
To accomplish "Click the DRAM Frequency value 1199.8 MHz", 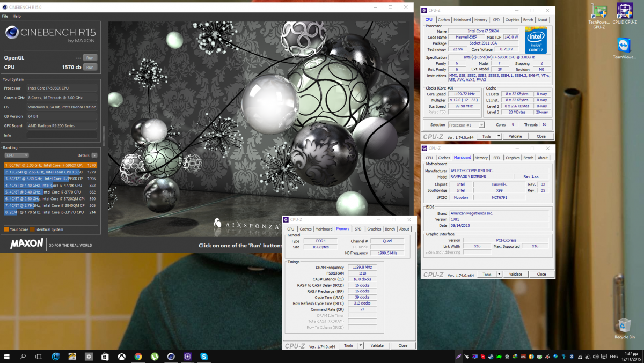I will click(362, 267).
